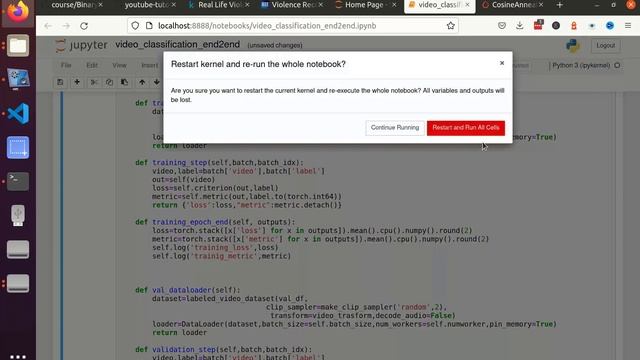Screen dimensions: 640x360
Task: Cut selected cells with scissors icon
Action: pos(94,82)
